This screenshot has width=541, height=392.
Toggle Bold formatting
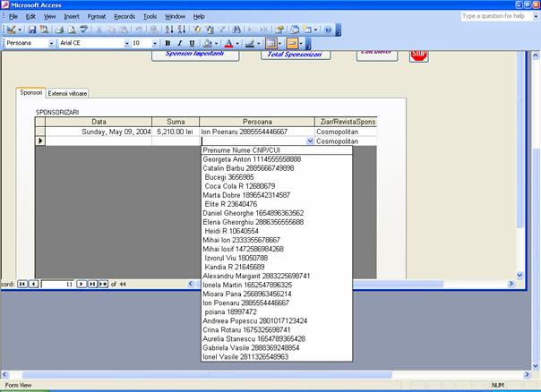pos(167,43)
